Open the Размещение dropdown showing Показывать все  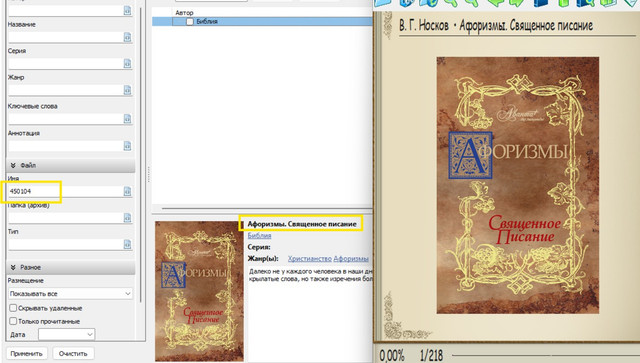[70, 294]
